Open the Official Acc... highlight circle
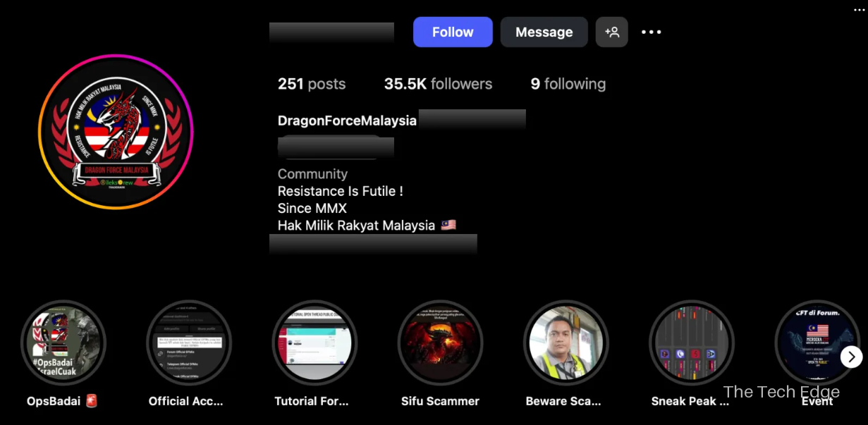 pyautogui.click(x=189, y=343)
